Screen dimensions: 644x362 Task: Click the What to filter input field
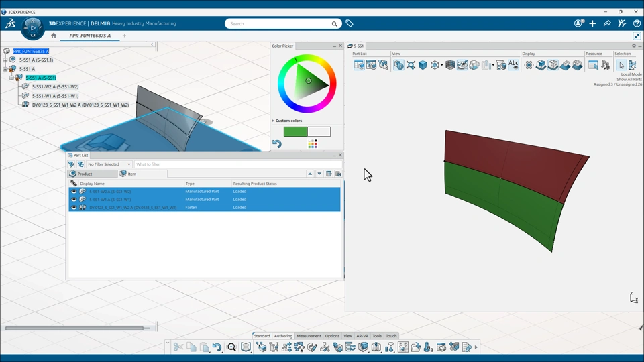(x=237, y=164)
